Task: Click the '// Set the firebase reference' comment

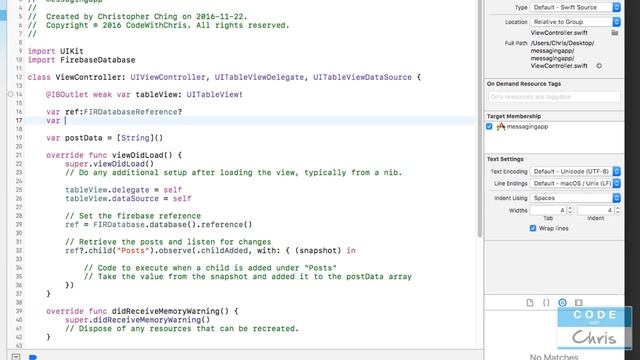Action: coord(133,216)
